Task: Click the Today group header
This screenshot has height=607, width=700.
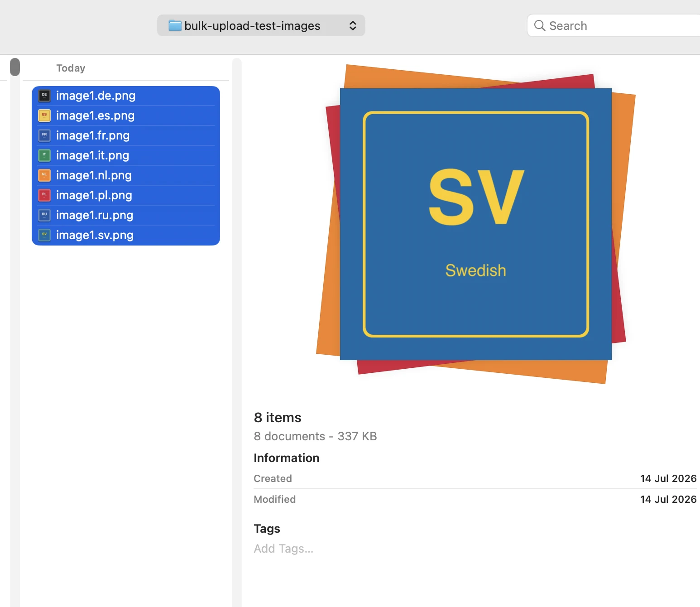Action: tap(71, 68)
